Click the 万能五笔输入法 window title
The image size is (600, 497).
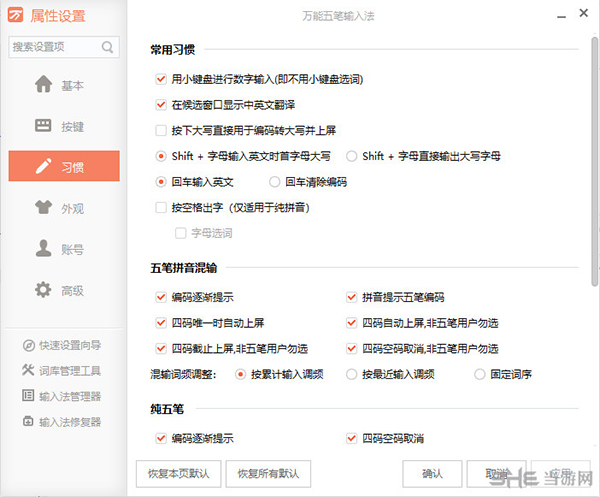[x=338, y=16]
